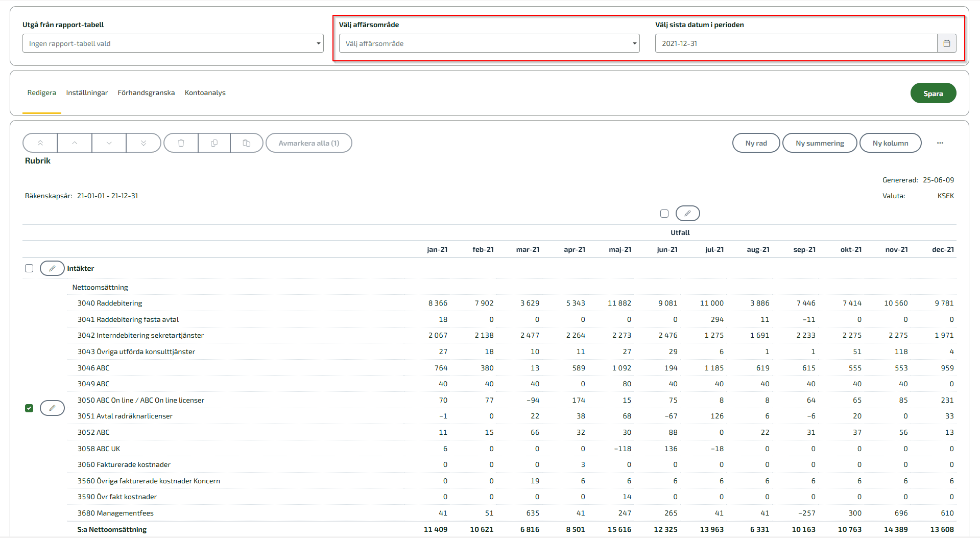This screenshot has height=538, width=980.
Task: Click the jan-21 column header
Action: click(x=437, y=249)
